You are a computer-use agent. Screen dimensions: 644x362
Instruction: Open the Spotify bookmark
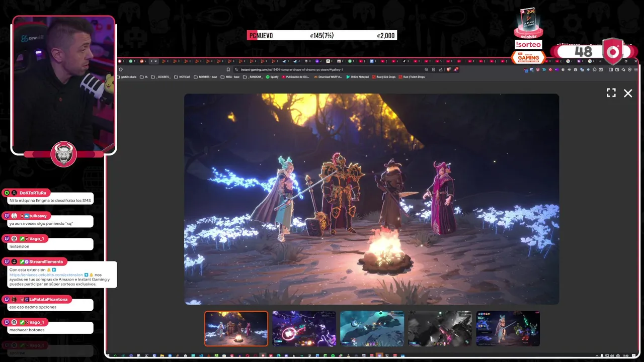[272, 77]
